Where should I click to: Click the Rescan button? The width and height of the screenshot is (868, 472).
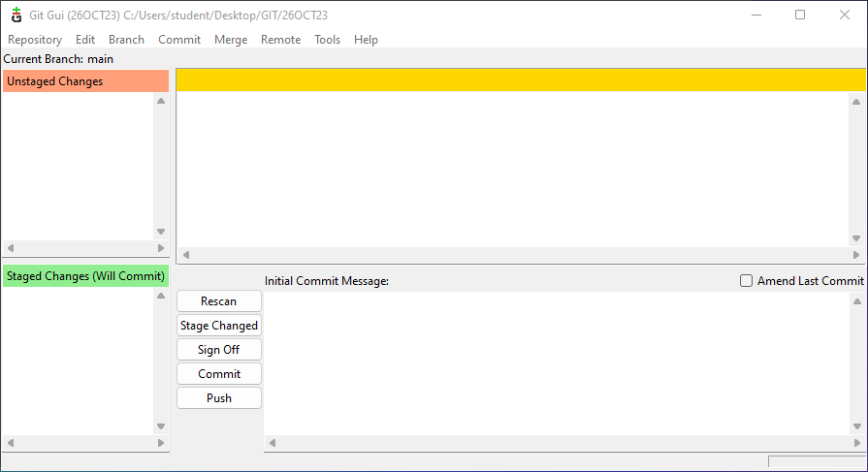point(218,301)
